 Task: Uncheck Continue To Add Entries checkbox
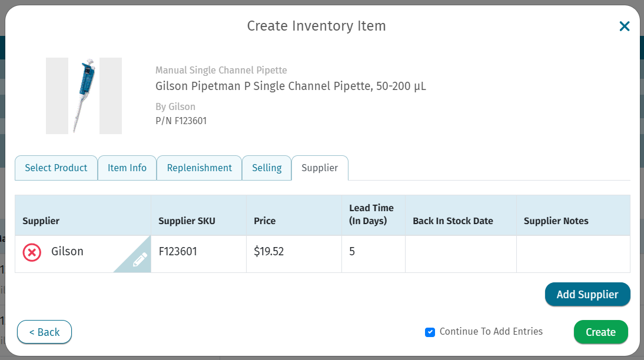[x=430, y=332]
